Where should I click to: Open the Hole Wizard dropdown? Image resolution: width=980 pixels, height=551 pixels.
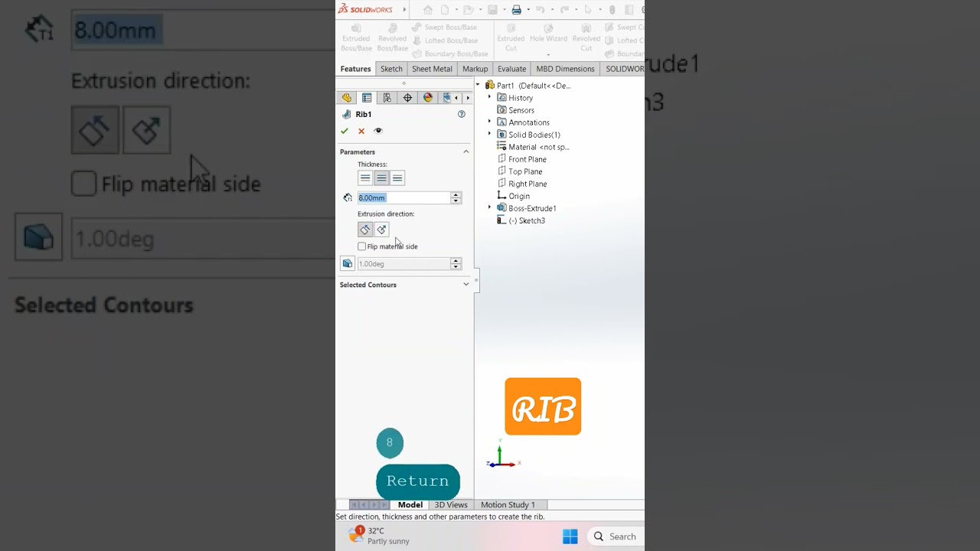pos(548,55)
